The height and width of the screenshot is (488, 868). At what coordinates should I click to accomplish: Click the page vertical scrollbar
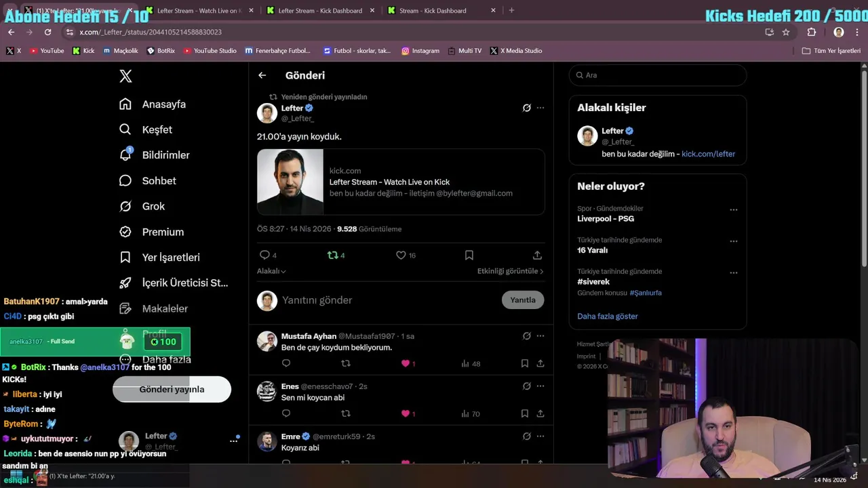click(x=864, y=169)
